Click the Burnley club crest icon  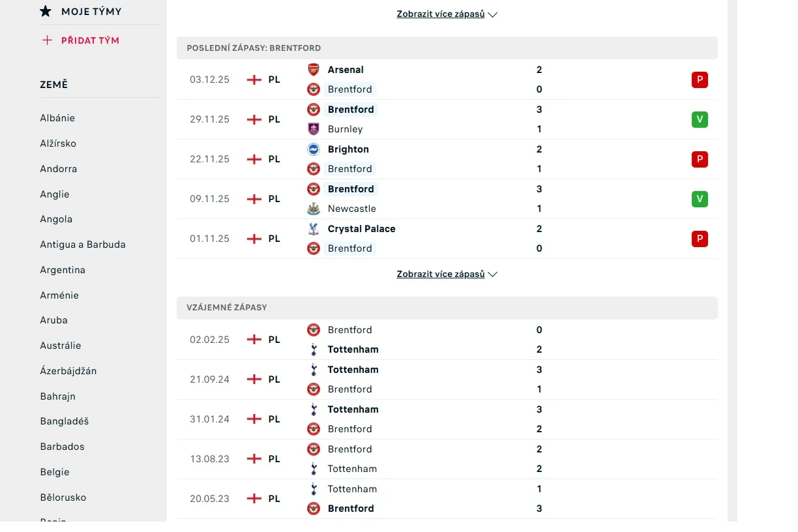pyautogui.click(x=314, y=129)
